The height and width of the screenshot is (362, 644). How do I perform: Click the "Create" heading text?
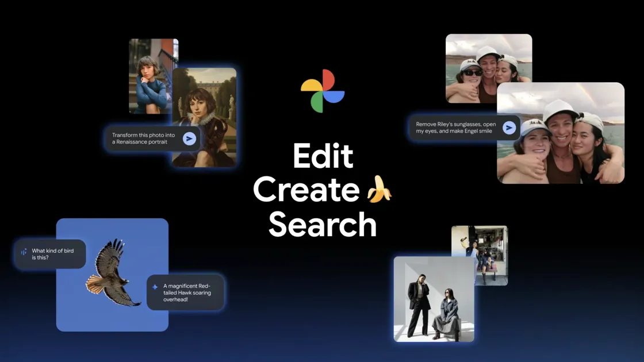click(306, 190)
